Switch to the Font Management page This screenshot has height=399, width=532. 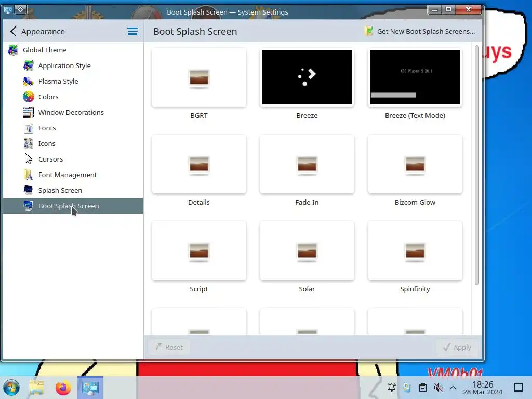point(68,175)
